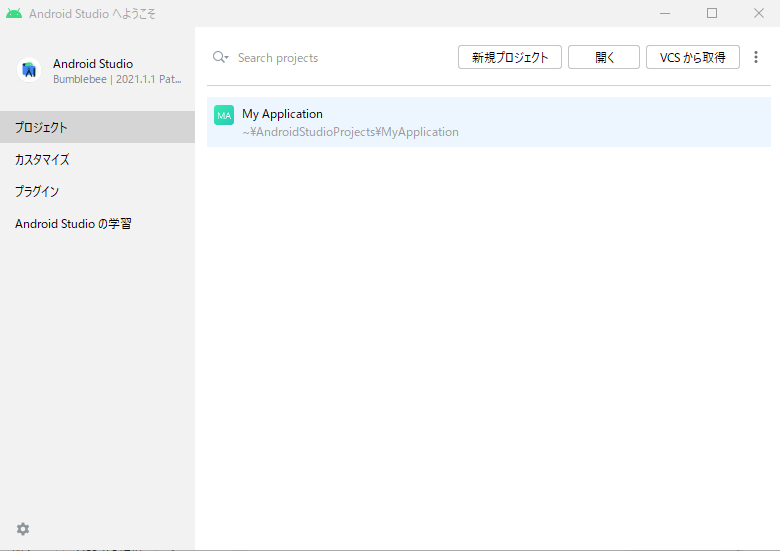This screenshot has width=780, height=551.
Task: Open the three-dot more actions menu
Action: coord(756,57)
